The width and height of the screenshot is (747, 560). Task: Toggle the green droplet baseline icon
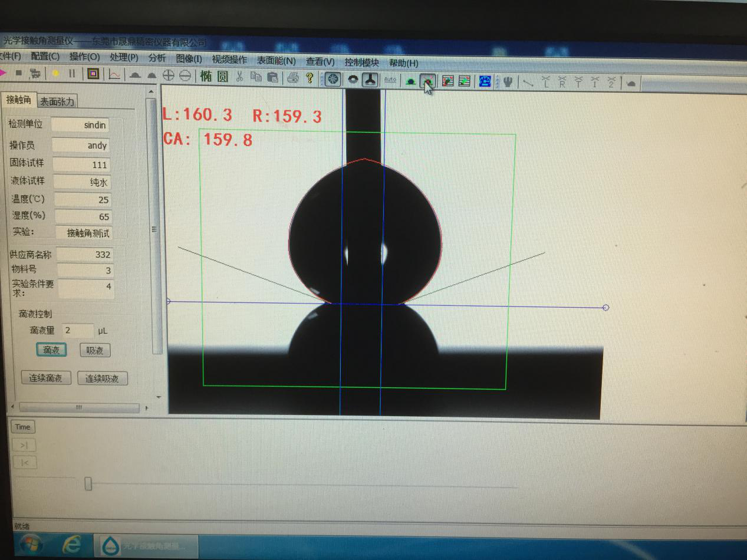coord(410,81)
